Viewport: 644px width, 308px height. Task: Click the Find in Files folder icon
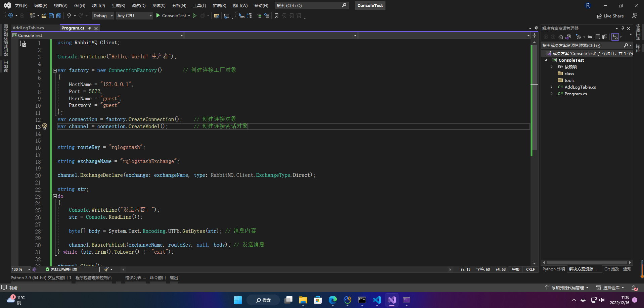coord(217,16)
